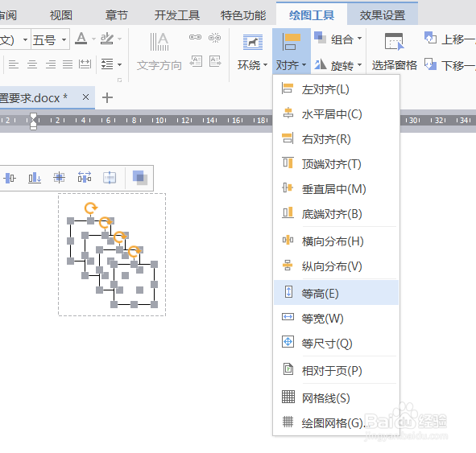The image size is (476, 453).
Task: Choose 底端对齐(B) alignment option
Action: point(336,214)
